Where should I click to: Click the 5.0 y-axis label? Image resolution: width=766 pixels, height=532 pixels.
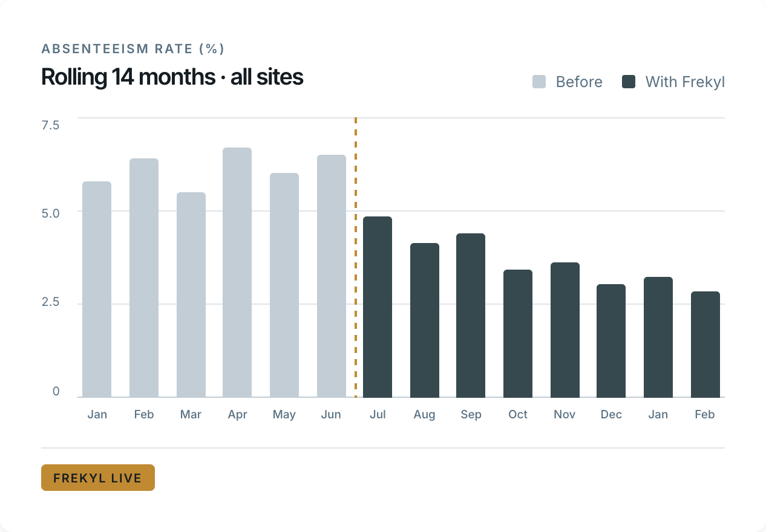point(50,213)
